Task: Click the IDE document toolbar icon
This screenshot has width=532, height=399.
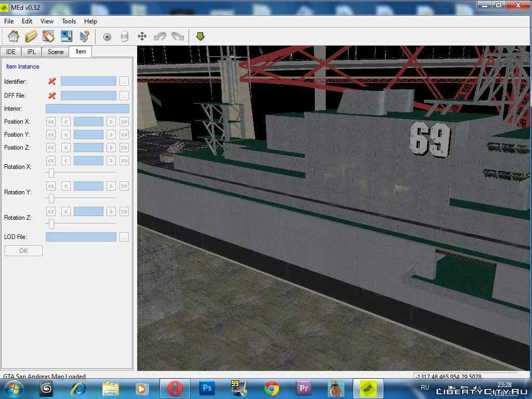Action: click(125, 36)
